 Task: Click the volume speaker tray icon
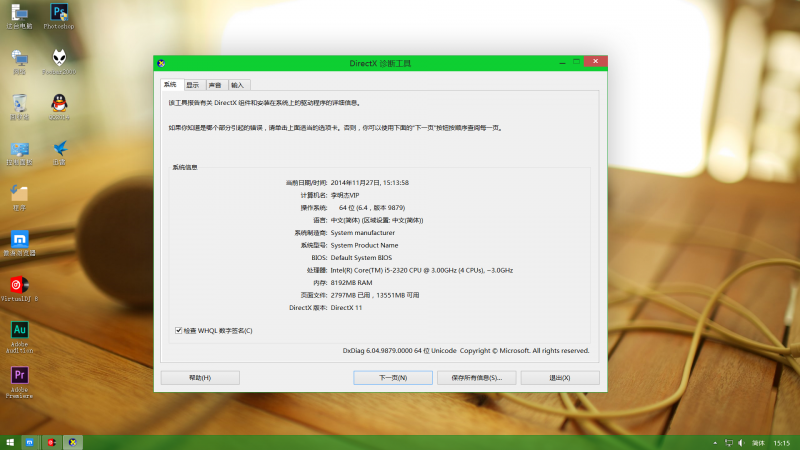coord(739,442)
